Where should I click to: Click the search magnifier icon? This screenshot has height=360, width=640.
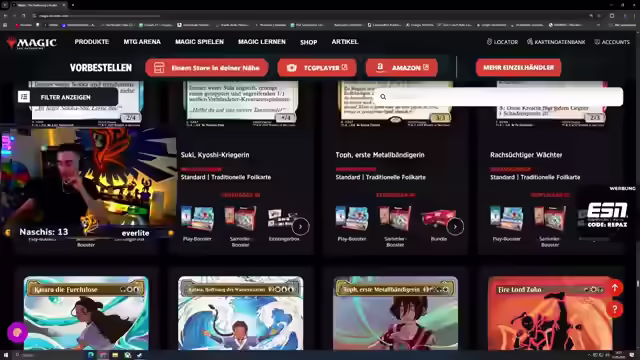pos(383,97)
